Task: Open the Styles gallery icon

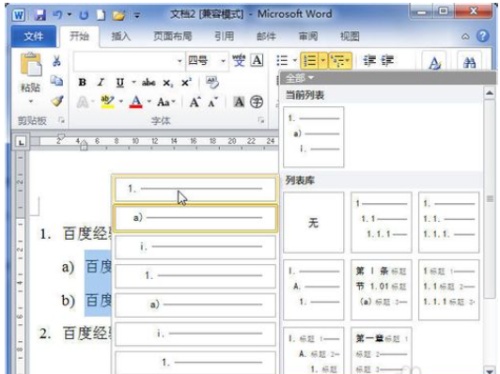Action: click(434, 62)
